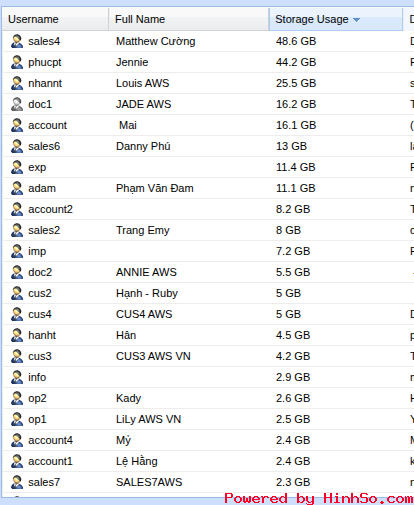Select the grayed user icon for doc1
Image resolution: width=414 pixels, height=505 pixels.
point(17,104)
